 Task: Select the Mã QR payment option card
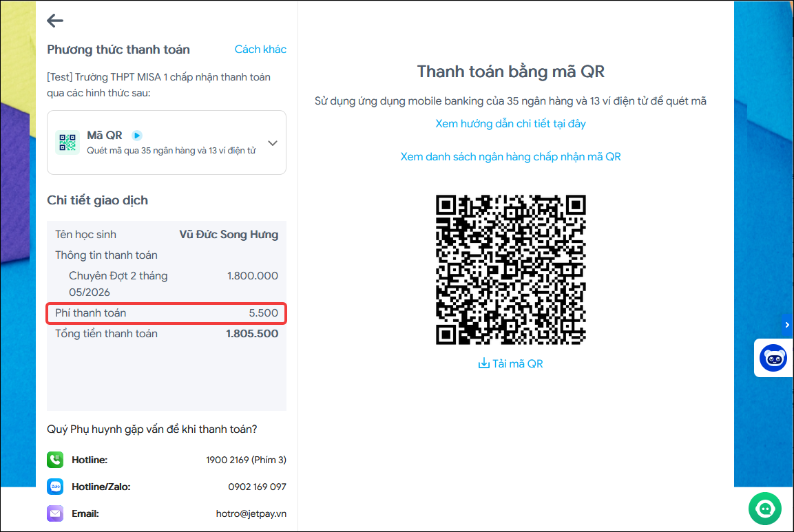click(x=167, y=142)
